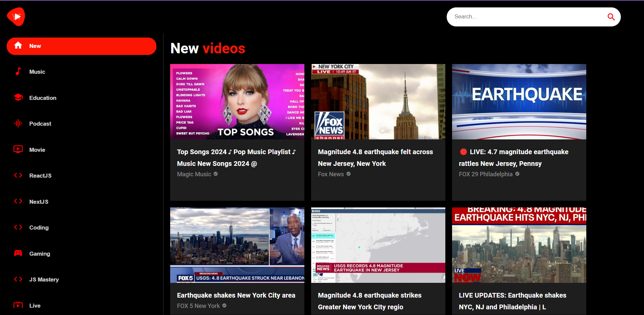Image resolution: width=644 pixels, height=315 pixels.
Task: Click the red YouTube-style logo
Action: [x=16, y=17]
